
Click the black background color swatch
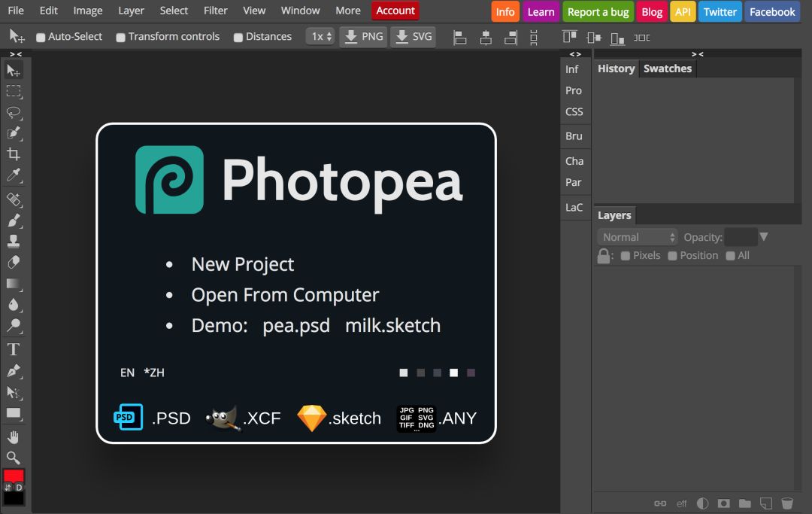[14, 498]
